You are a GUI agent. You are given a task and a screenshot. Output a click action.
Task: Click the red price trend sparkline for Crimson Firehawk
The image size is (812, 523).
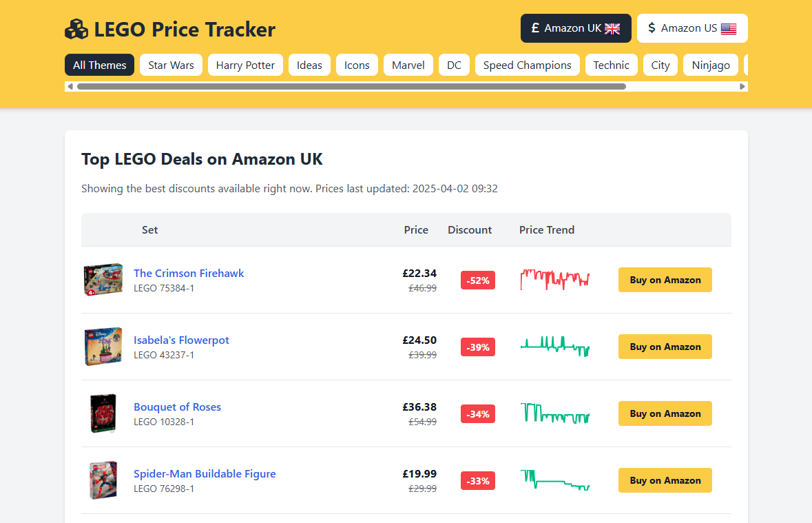554,280
